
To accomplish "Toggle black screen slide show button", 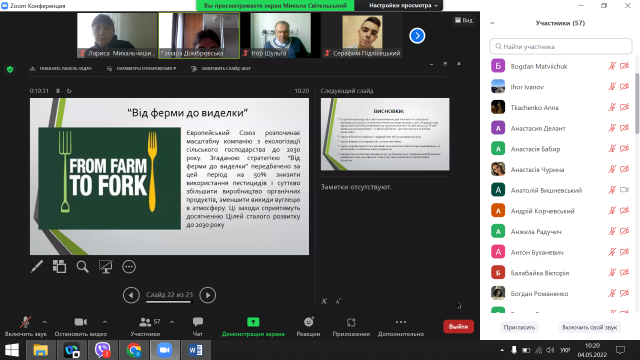I will coord(106,267).
